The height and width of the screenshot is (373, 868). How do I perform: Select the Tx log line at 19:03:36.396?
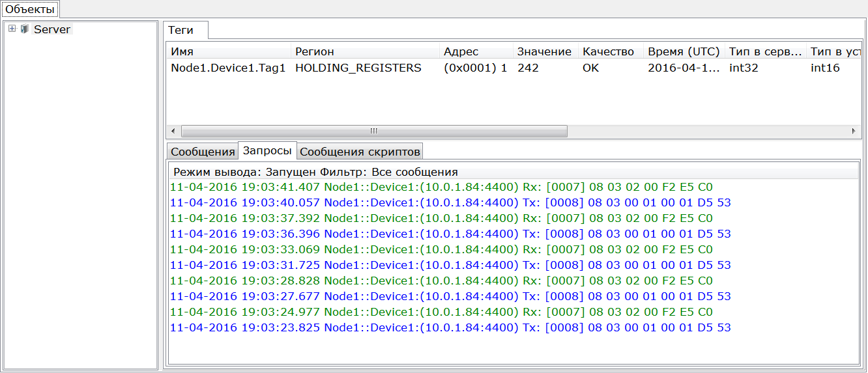click(450, 234)
